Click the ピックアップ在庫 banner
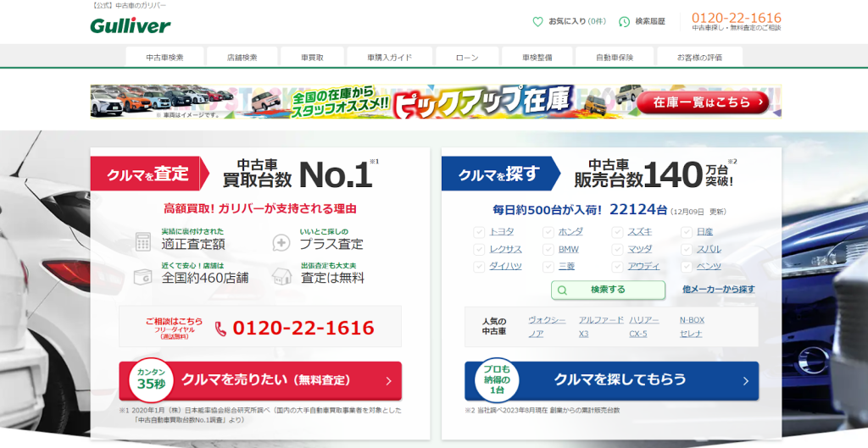This screenshot has width=868, height=448. (436, 102)
